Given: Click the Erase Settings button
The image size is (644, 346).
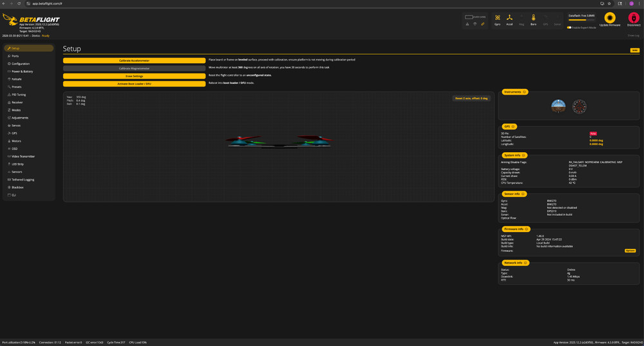Looking at the screenshot, I should point(134,76).
